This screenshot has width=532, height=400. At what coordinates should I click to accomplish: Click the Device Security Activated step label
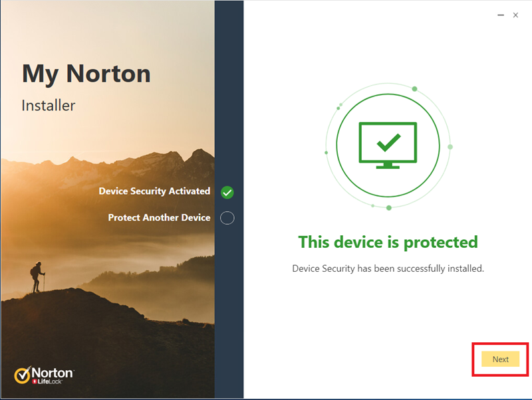tap(154, 191)
